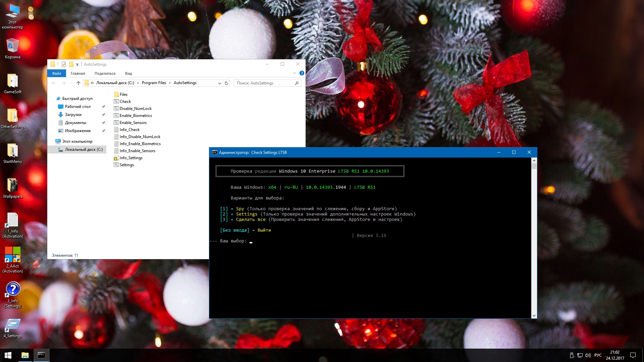
Task: Select the Enable_Biometrics file
Action: [133, 116]
